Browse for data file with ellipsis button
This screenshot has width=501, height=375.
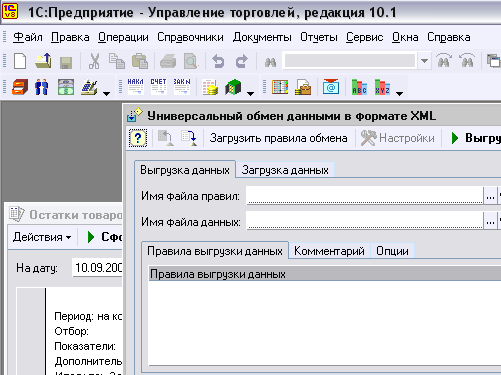tap(490, 221)
